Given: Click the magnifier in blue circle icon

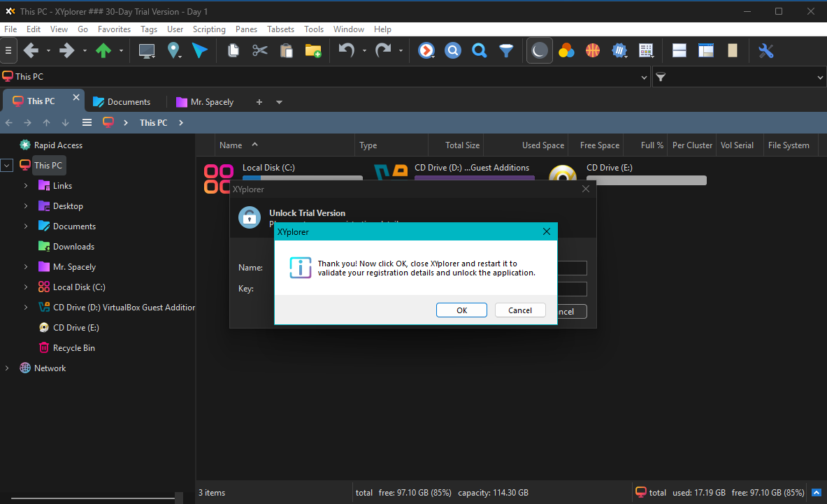Looking at the screenshot, I should (452, 50).
